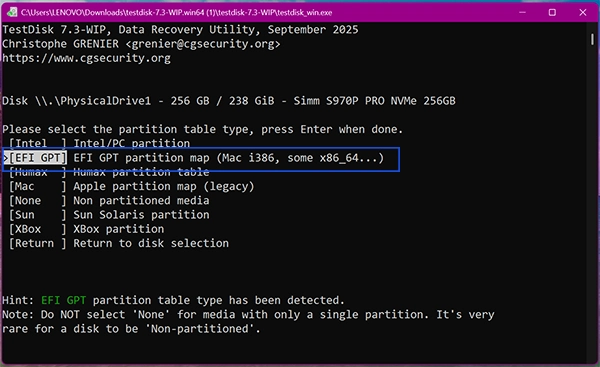Click the console vertical scrollbar thumb
The height and width of the screenshot is (367, 600).
592,39
